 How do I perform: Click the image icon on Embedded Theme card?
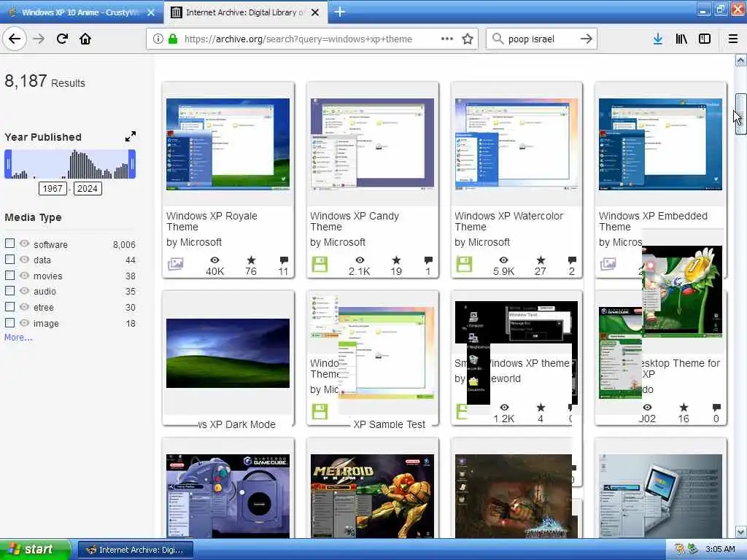(608, 263)
